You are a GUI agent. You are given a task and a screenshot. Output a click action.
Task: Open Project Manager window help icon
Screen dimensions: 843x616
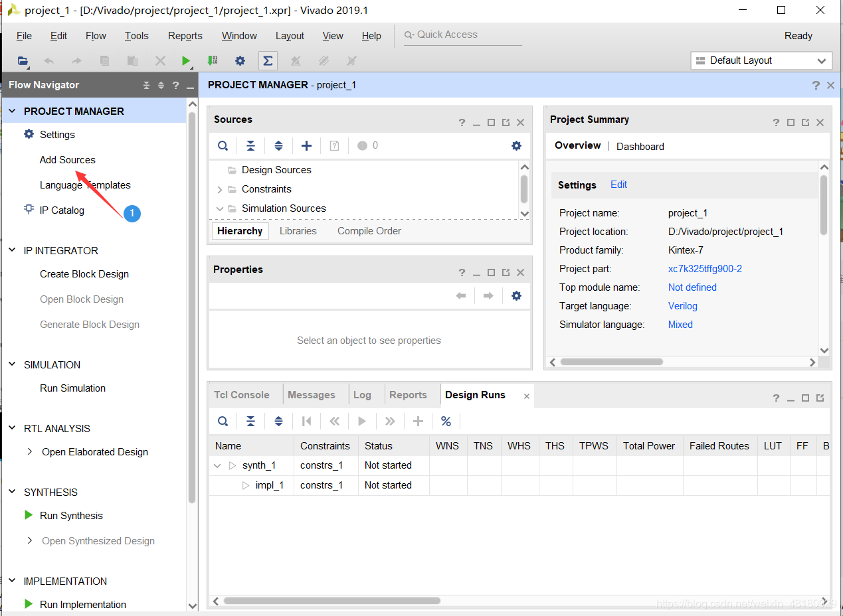click(816, 86)
